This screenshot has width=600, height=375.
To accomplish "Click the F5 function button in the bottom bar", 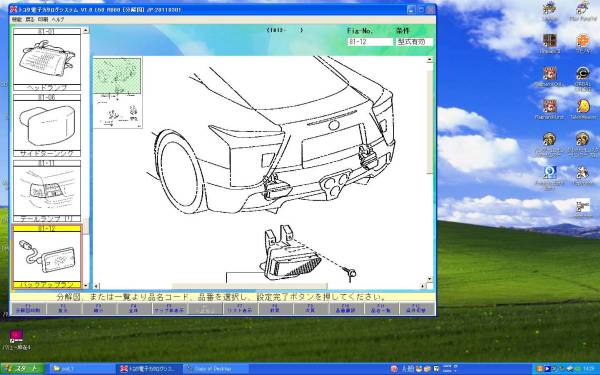I will (x=169, y=309).
